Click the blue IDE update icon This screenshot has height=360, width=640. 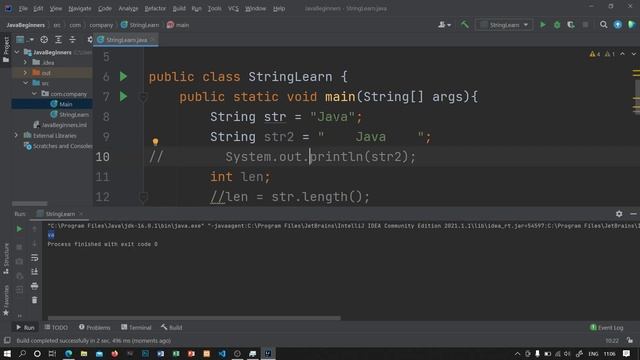(618, 25)
